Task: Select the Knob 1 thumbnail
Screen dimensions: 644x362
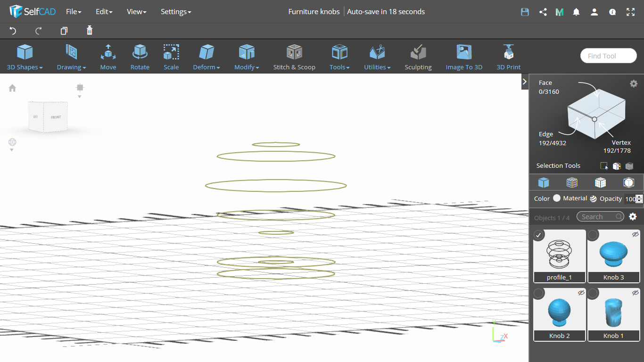Action: click(614, 314)
